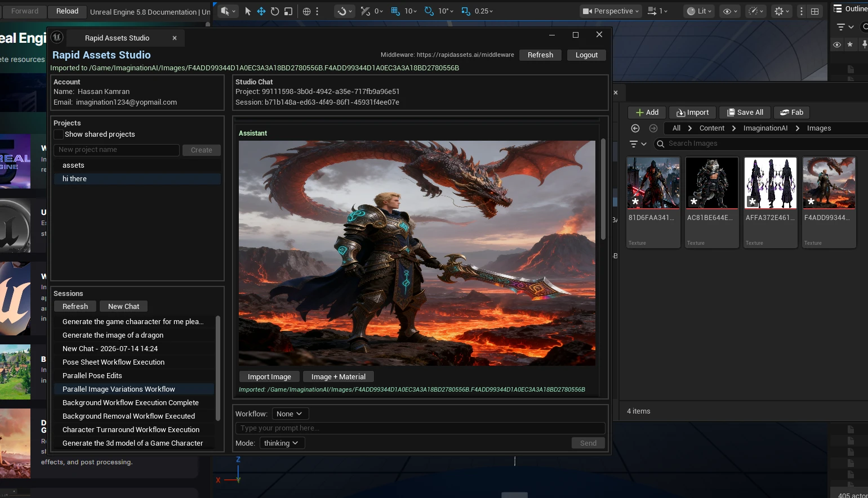Activate the Scale gizmo tool

pyautogui.click(x=288, y=11)
